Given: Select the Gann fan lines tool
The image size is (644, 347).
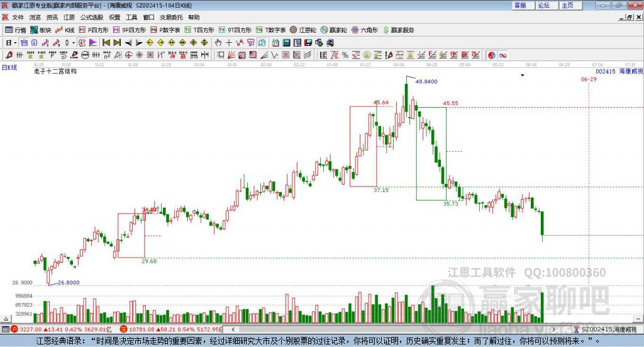Looking at the screenshot, I should 231,55.
